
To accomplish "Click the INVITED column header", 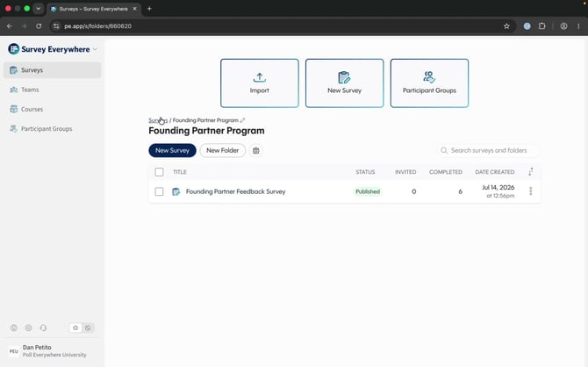I will click(405, 172).
